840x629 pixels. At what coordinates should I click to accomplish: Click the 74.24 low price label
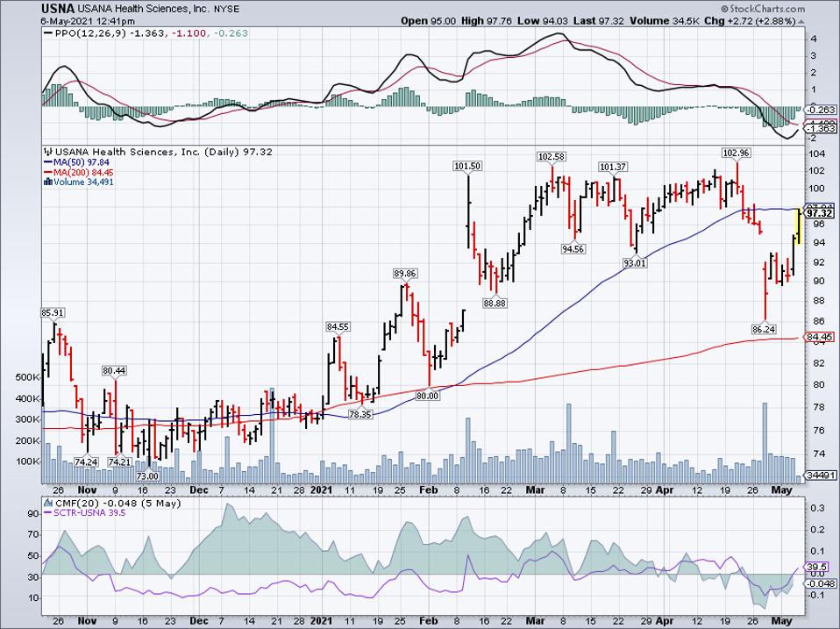pos(86,461)
